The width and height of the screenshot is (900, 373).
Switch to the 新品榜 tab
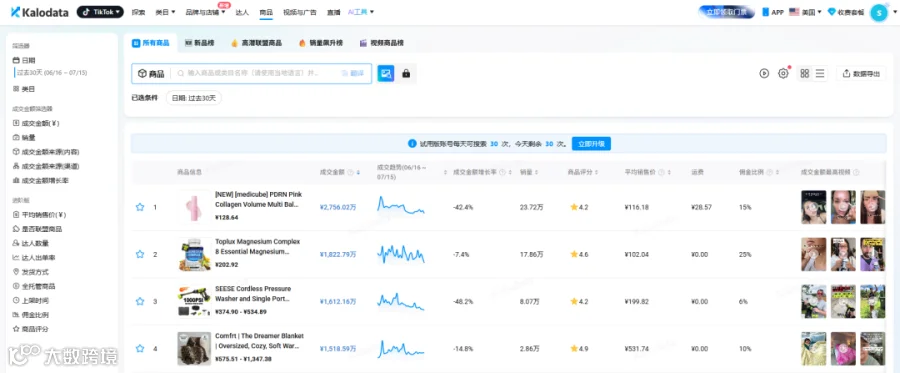(200, 43)
